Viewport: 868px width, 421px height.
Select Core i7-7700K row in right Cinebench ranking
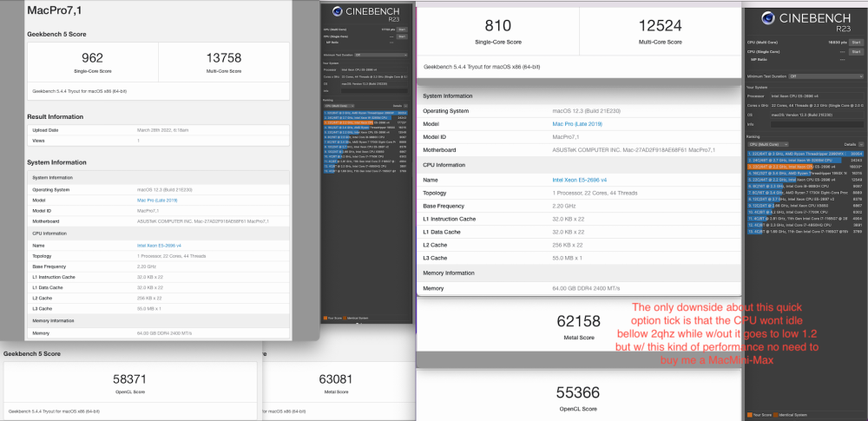click(806, 212)
